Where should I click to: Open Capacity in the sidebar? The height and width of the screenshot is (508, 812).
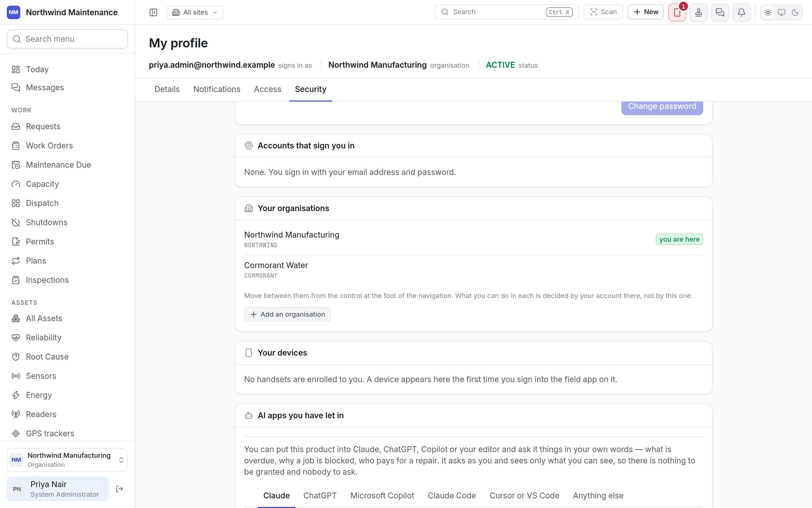(67, 184)
